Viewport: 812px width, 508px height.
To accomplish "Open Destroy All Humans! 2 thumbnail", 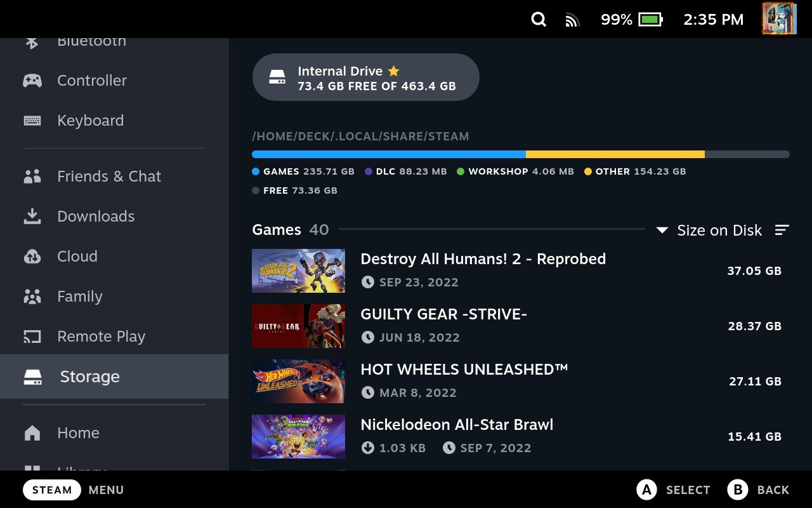I will coord(298,271).
